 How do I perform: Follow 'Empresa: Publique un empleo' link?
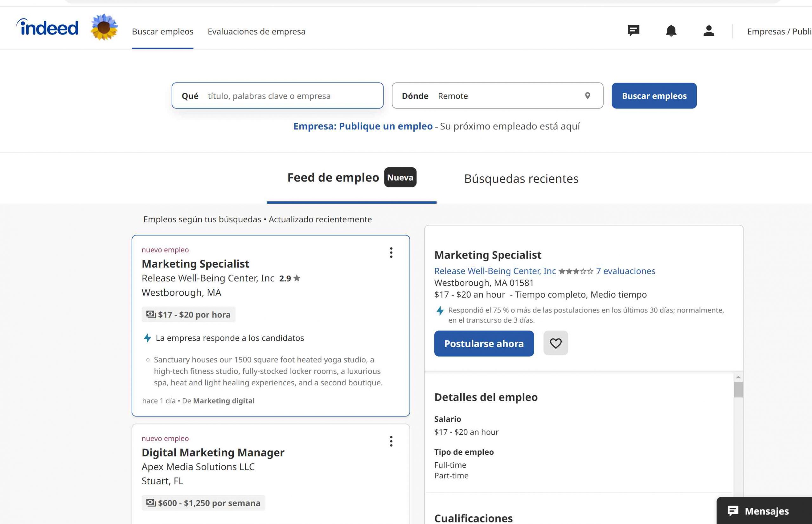point(363,126)
